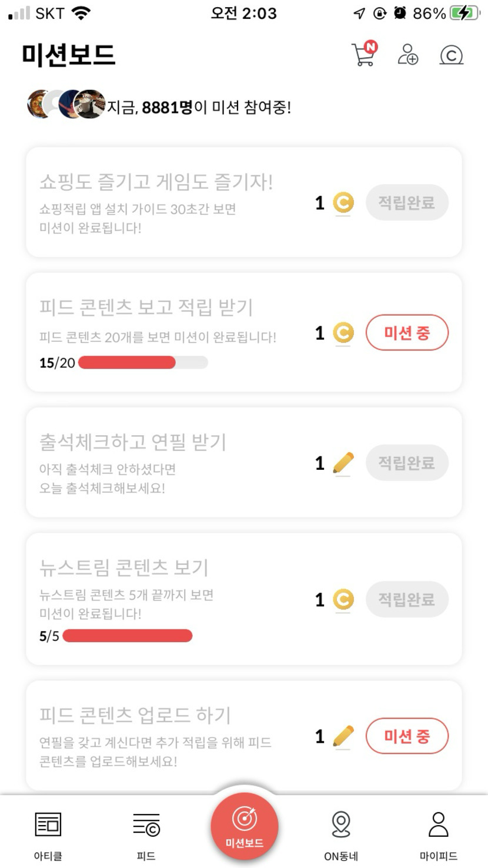Image resolution: width=488 pixels, height=868 pixels.
Task: Tap the pencil icon in 업로드 mission
Action: pyautogui.click(x=343, y=736)
